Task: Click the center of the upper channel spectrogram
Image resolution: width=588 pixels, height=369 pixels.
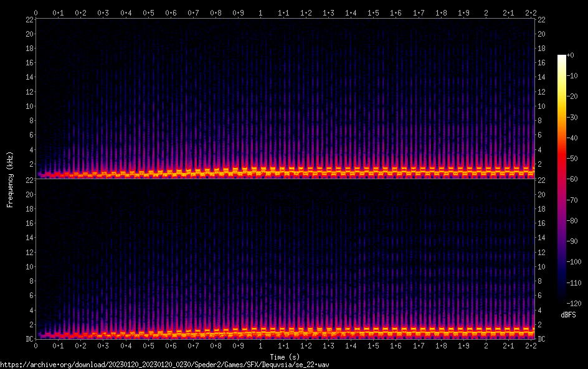Action: coord(284,98)
